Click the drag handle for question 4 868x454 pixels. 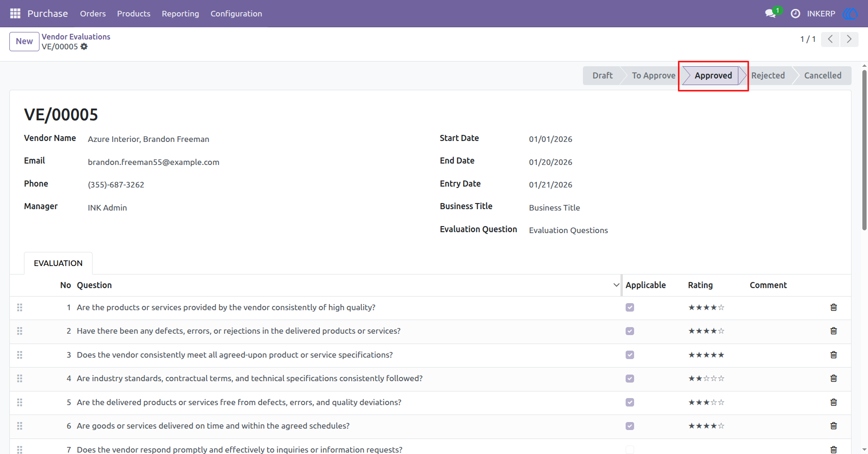20,378
